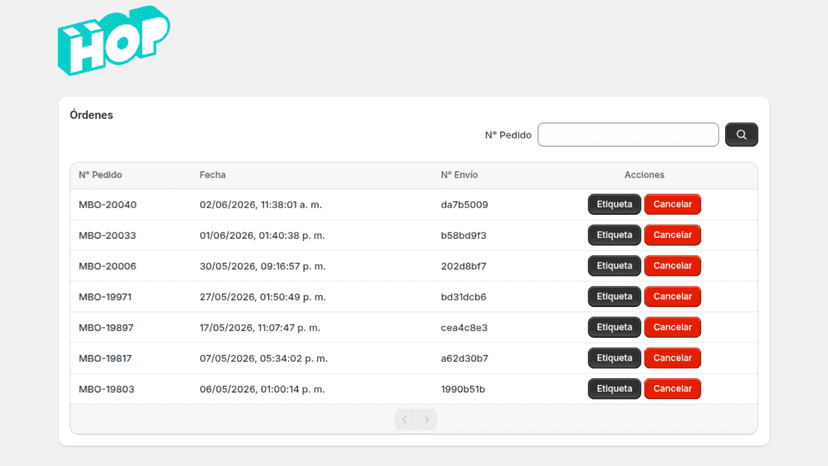Cancel order MBO-19897
The height and width of the screenshot is (466, 828).
672,327
